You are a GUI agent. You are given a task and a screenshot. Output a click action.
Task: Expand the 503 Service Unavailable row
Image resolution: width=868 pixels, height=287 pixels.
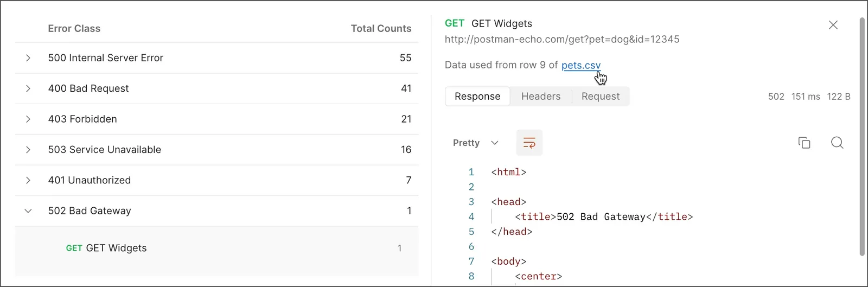28,150
